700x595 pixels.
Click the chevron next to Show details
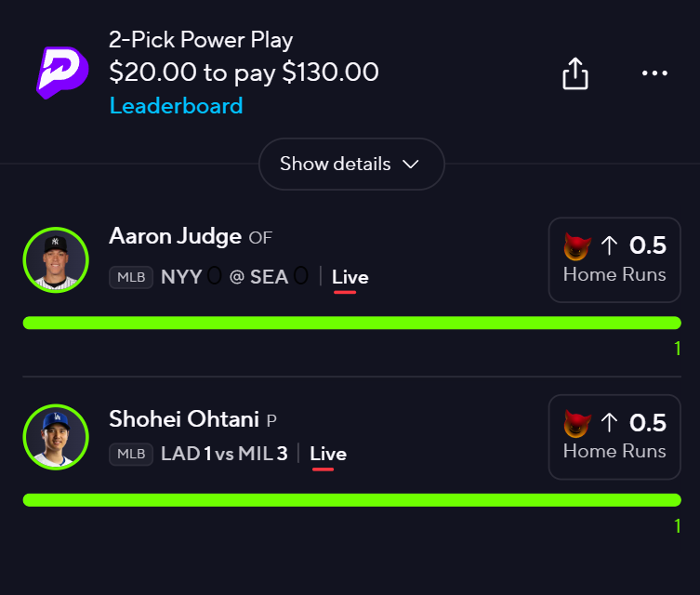(410, 165)
